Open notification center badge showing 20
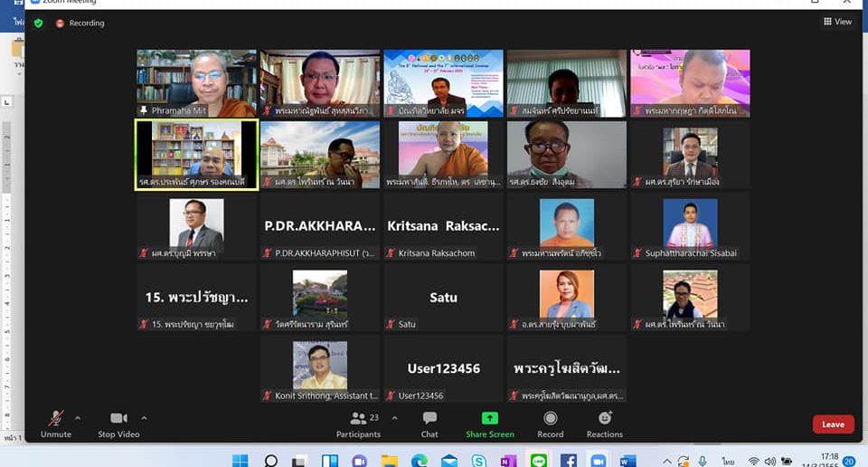Viewport: 868px width, 467px height. tap(849, 461)
